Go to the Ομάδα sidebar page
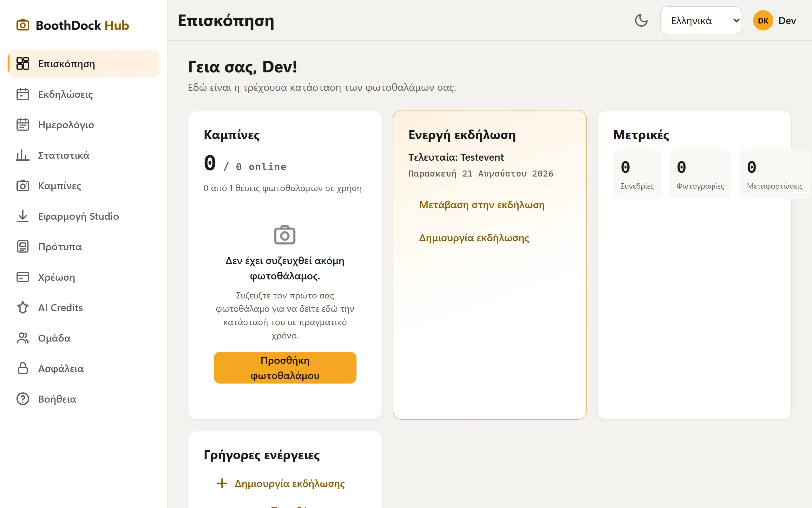Viewport: 812px width, 508px height. tap(83, 338)
